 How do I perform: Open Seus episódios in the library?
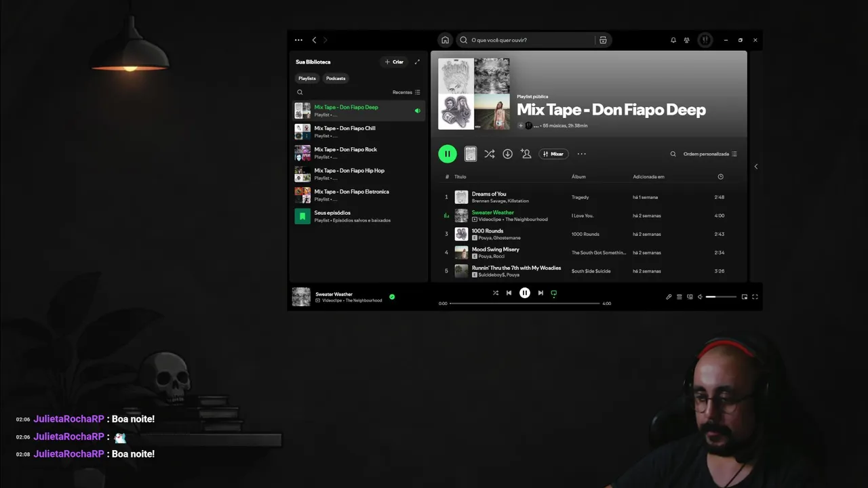(x=359, y=216)
